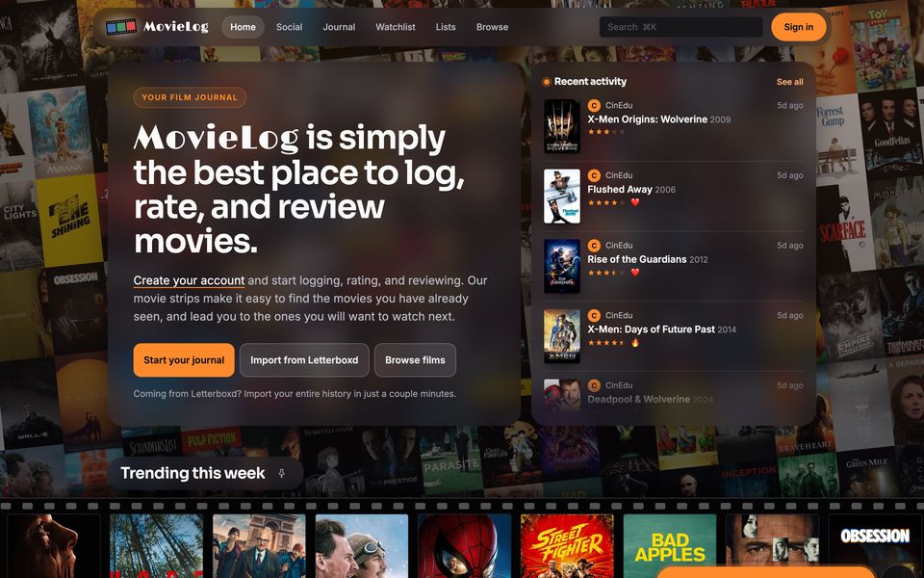This screenshot has width=924, height=578.
Task: Click CinEdu avatar on X-Men Origins entry
Action: (594, 106)
